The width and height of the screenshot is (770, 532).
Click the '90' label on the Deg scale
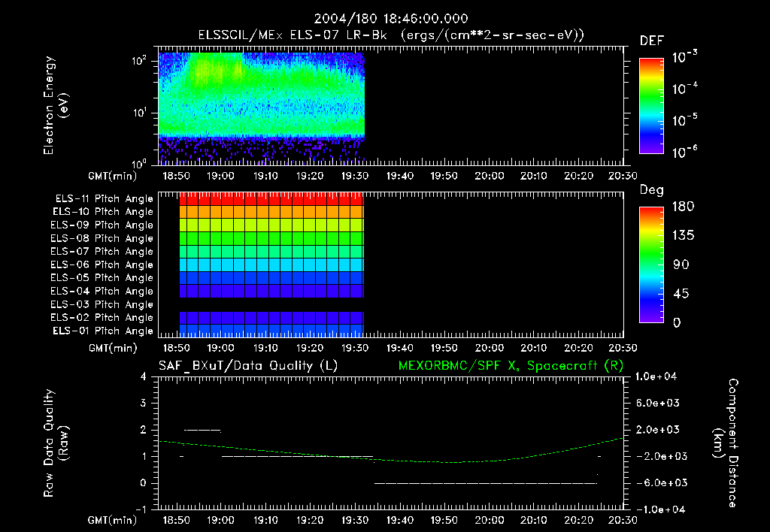coord(681,264)
